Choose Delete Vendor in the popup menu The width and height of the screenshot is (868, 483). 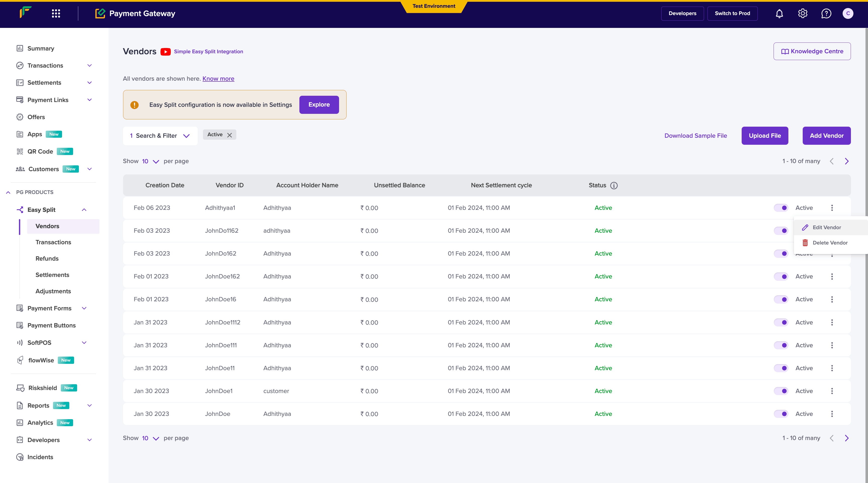[x=830, y=243]
